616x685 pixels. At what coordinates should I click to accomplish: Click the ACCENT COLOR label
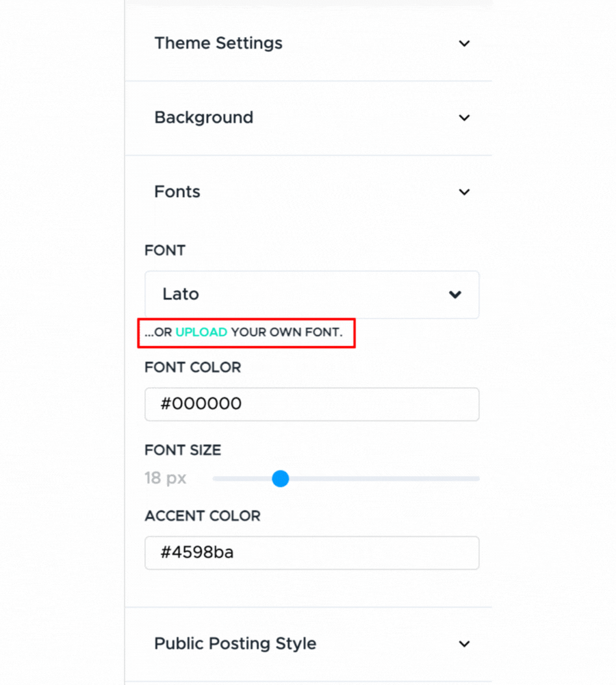coord(203,516)
